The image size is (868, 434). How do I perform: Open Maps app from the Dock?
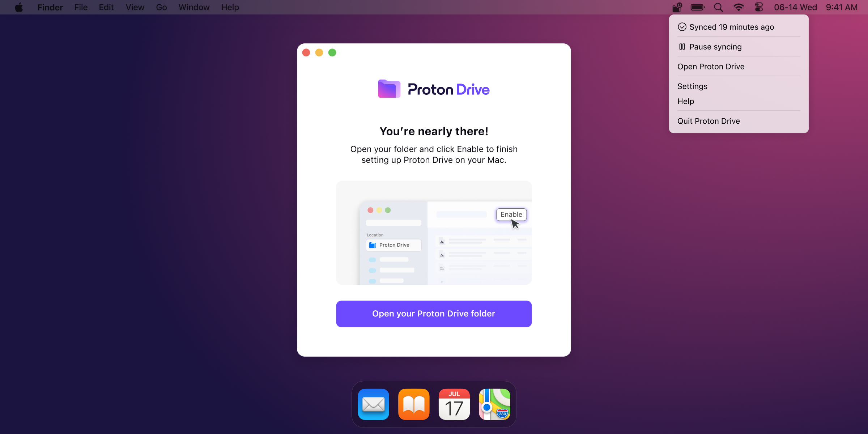pyautogui.click(x=494, y=404)
